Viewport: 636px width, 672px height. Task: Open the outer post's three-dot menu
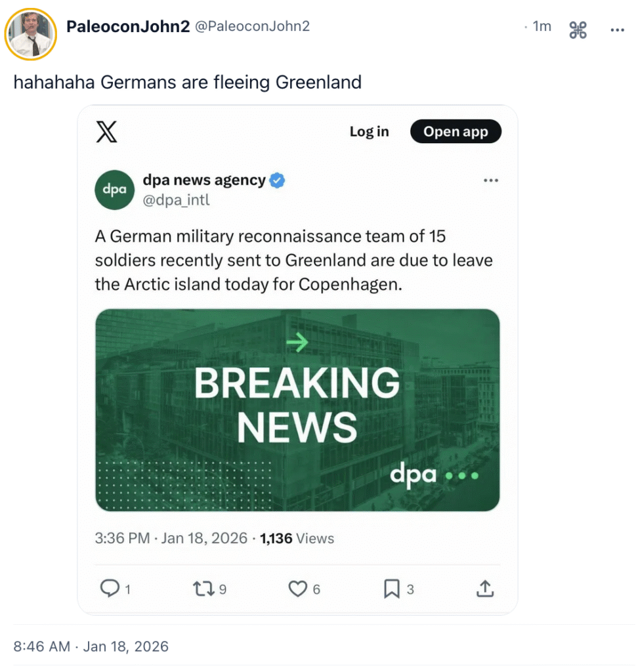pyautogui.click(x=617, y=30)
